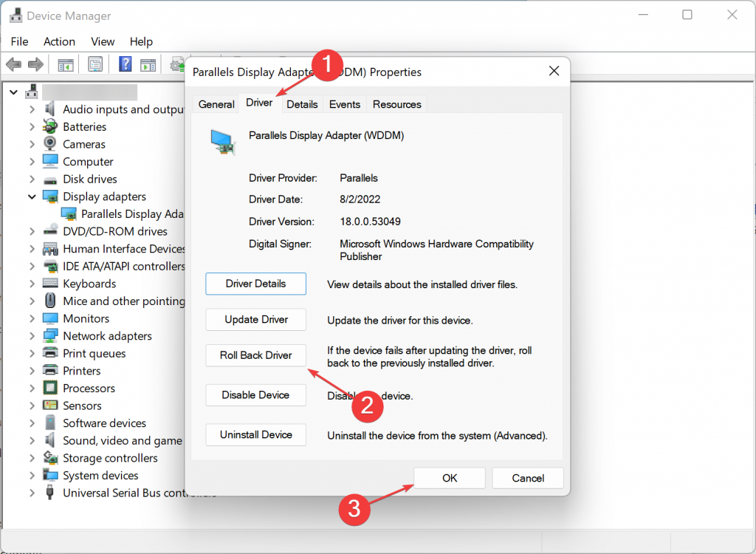Click the Processors chip icon
The image size is (756, 554).
50,388
